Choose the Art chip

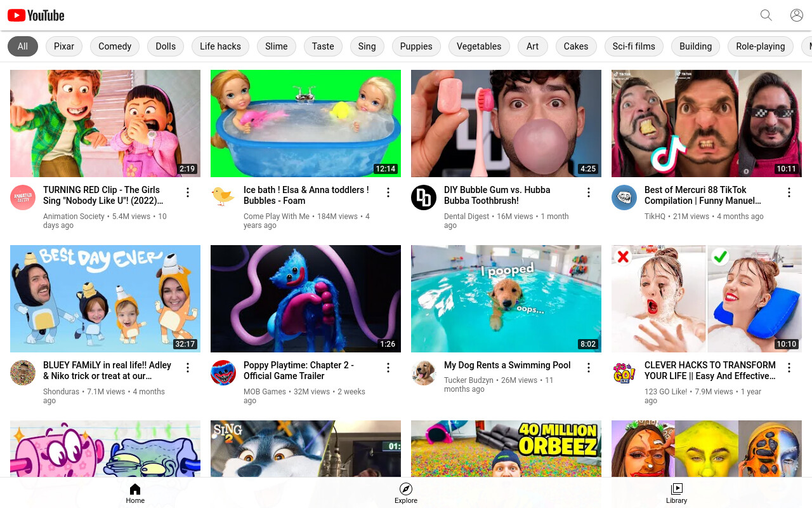533,46
